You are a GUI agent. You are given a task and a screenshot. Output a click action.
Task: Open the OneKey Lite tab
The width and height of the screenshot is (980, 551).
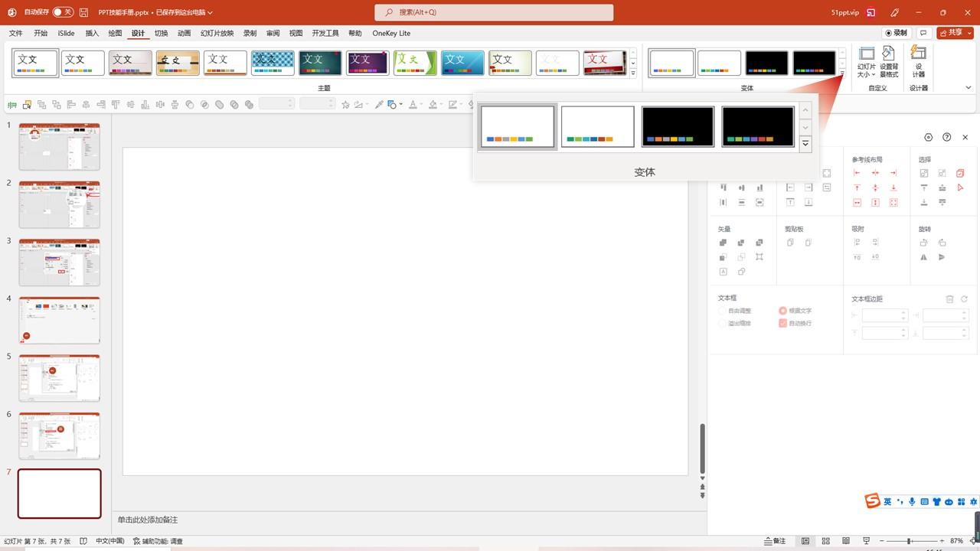(x=391, y=33)
